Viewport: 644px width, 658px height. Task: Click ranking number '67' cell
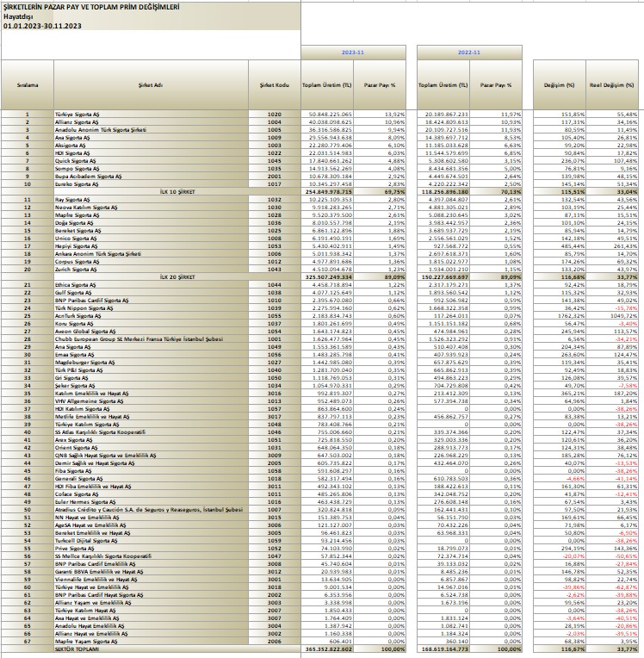point(28,642)
